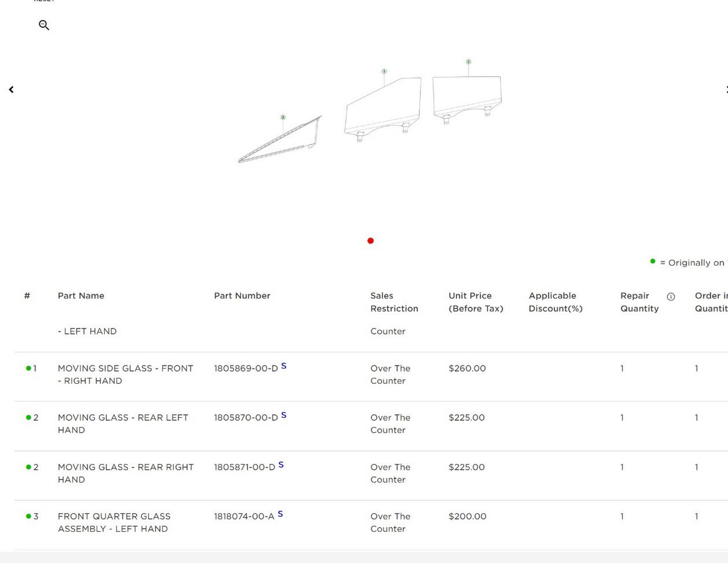The width and height of the screenshot is (728, 563).
Task: Click the zoom out magnifier icon
Action: pos(44,25)
